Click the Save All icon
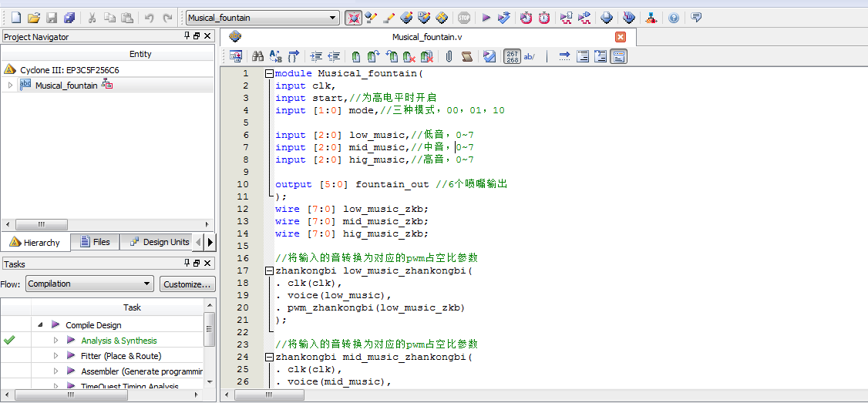Image resolution: width=868 pixels, height=403 pixels. (69, 18)
